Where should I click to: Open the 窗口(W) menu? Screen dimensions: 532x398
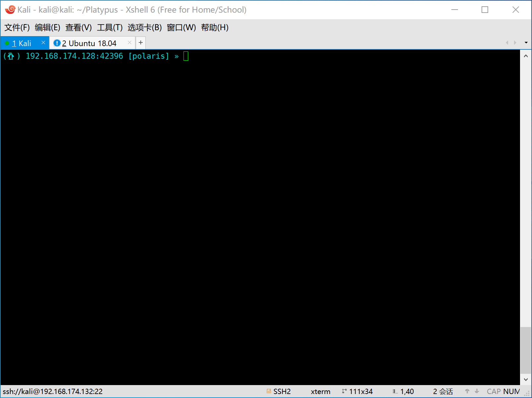tap(182, 28)
